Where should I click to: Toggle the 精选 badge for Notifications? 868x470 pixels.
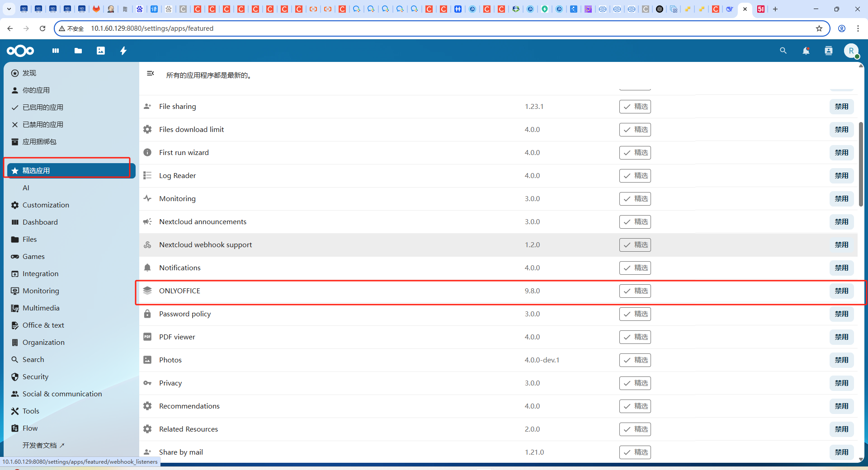click(x=635, y=268)
